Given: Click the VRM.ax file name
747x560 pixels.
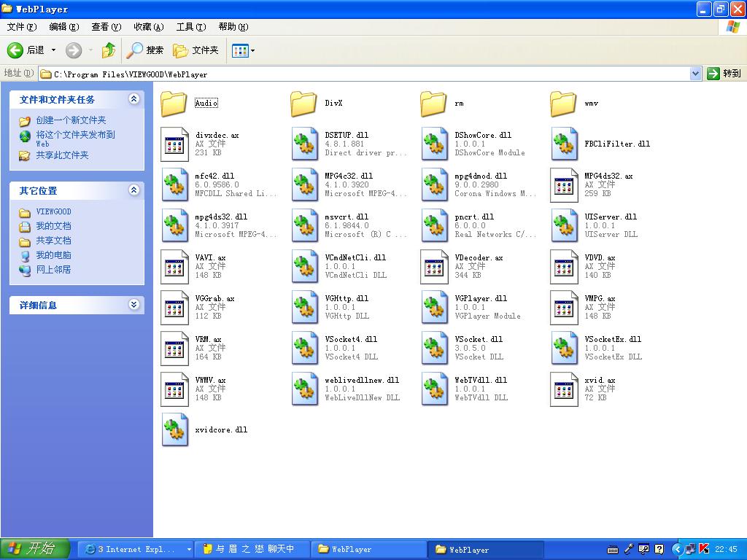Looking at the screenshot, I should coord(208,339).
